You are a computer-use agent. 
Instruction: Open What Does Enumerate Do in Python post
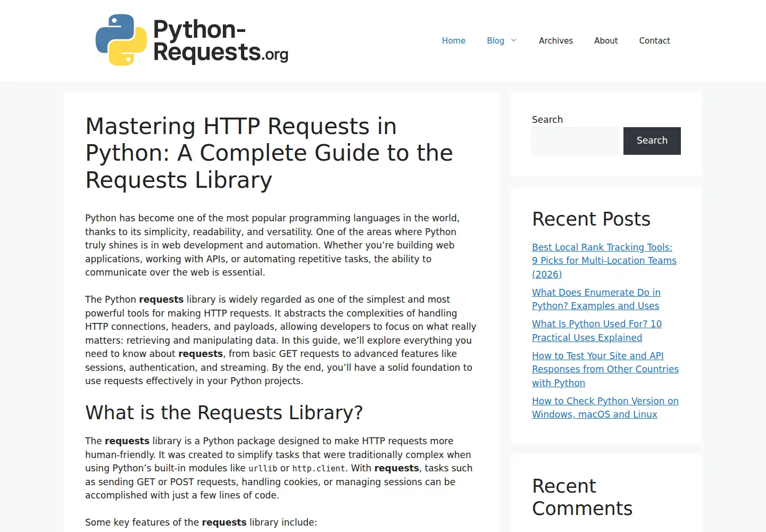pos(596,299)
